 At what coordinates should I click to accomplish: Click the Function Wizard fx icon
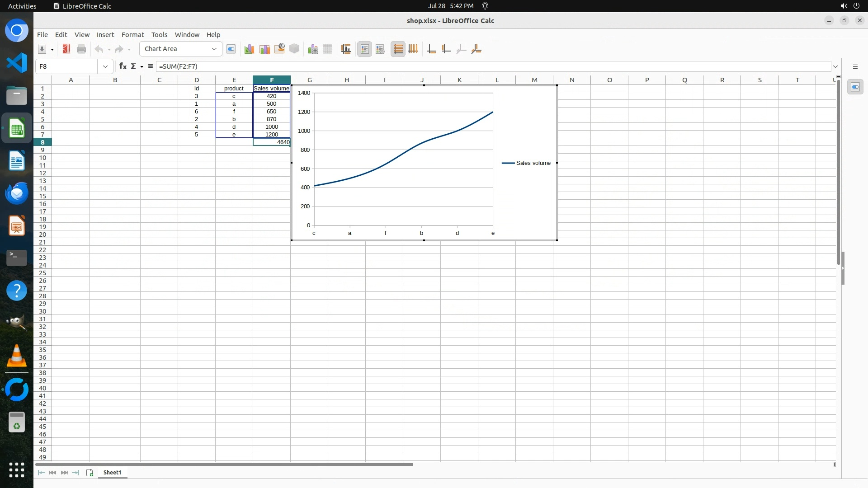coord(123,66)
